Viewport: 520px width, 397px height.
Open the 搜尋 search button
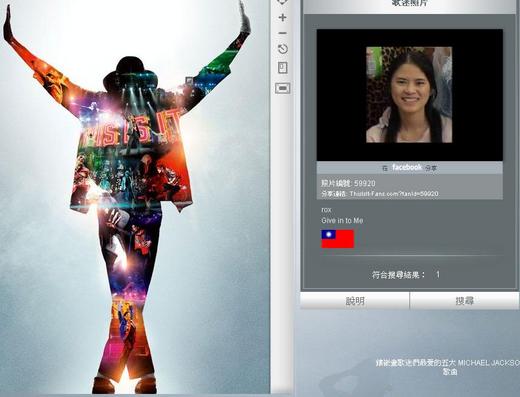point(464,301)
